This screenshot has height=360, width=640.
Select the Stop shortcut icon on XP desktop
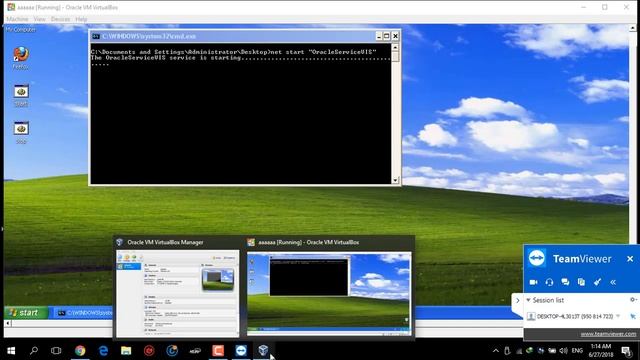[21, 128]
